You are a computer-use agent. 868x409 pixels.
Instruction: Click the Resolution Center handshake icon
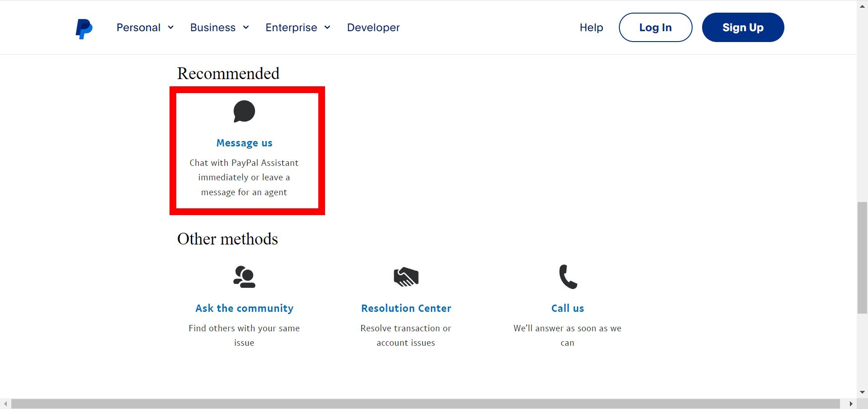(406, 277)
